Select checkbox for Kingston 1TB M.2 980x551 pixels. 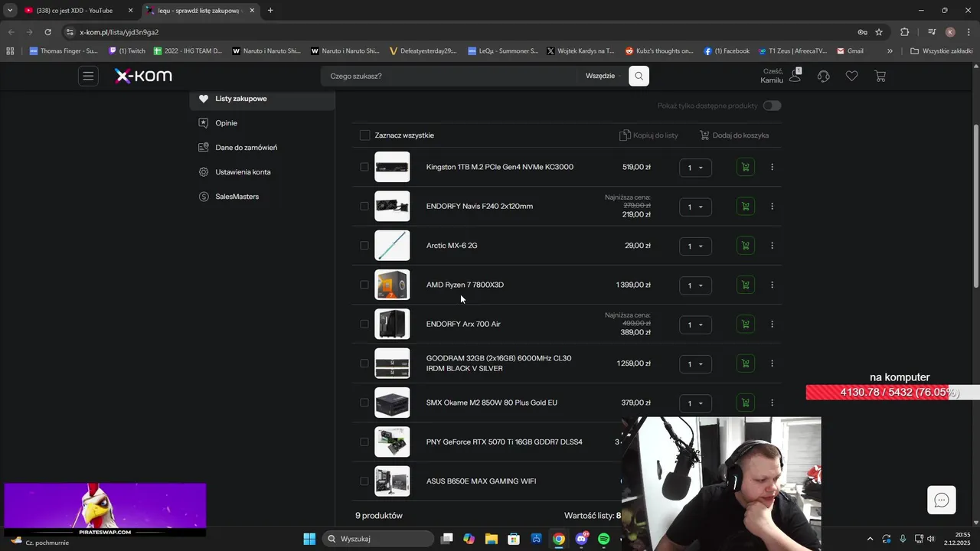pyautogui.click(x=364, y=167)
